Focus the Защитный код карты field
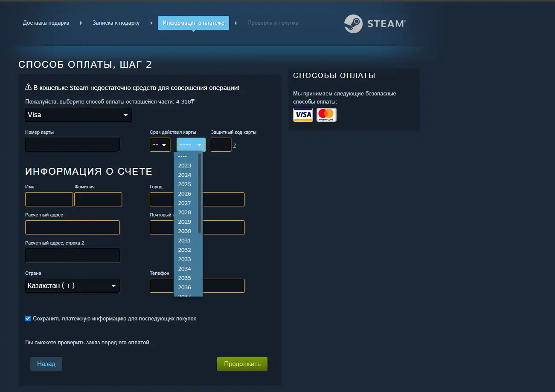 [221, 145]
